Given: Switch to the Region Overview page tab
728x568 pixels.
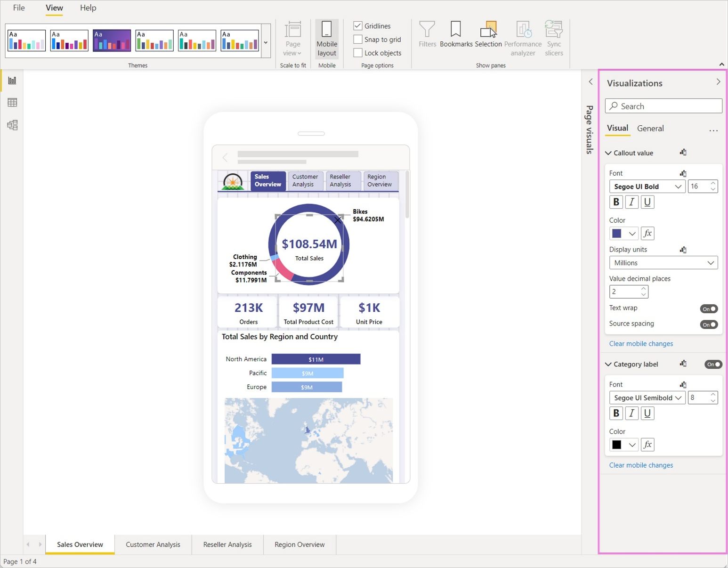Looking at the screenshot, I should (299, 544).
